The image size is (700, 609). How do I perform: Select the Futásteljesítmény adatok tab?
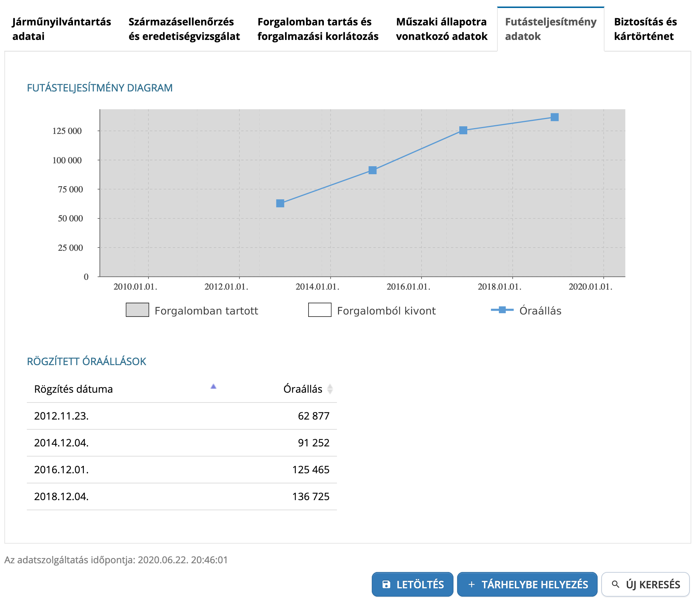pos(550,29)
